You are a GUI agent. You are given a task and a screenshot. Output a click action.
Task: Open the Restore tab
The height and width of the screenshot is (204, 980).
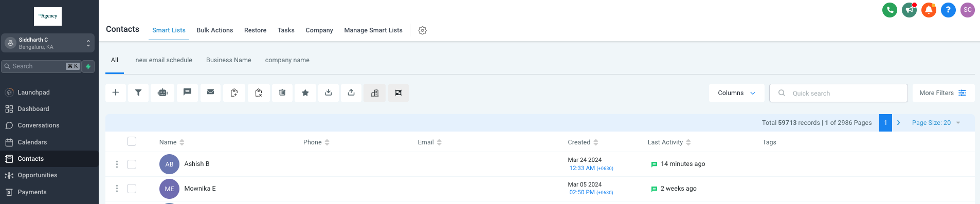pyautogui.click(x=255, y=30)
